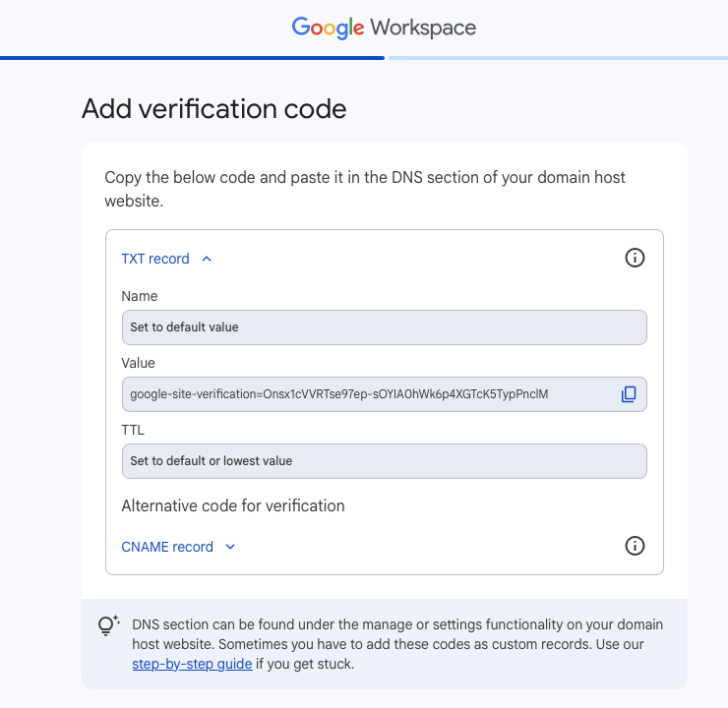This screenshot has height=708, width=728.
Task: Click the light blue remaining progress segment
Action: [x=558, y=58]
